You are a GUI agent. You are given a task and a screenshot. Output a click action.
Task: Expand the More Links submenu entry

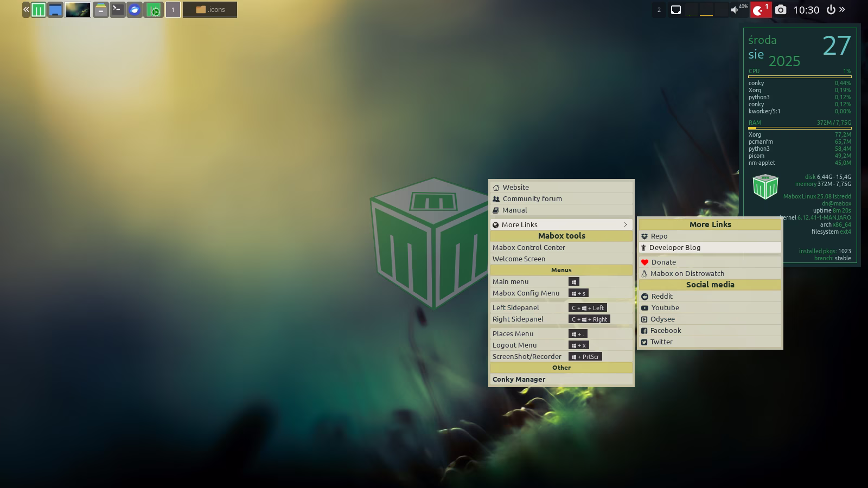coord(561,224)
